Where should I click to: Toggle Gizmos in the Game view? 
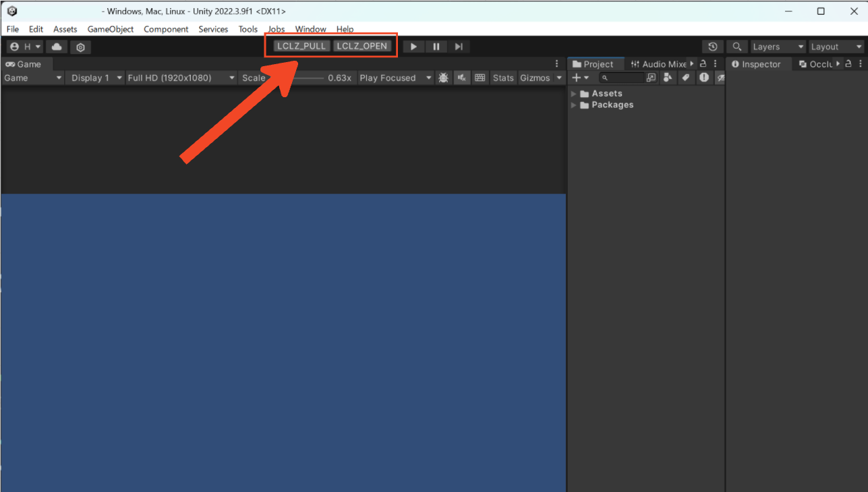[x=535, y=78]
